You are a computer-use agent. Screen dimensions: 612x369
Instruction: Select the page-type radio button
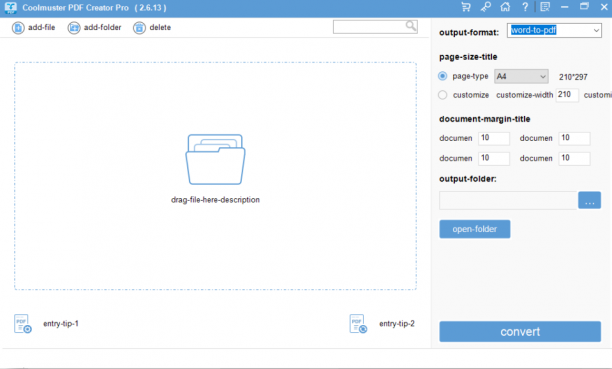(442, 76)
